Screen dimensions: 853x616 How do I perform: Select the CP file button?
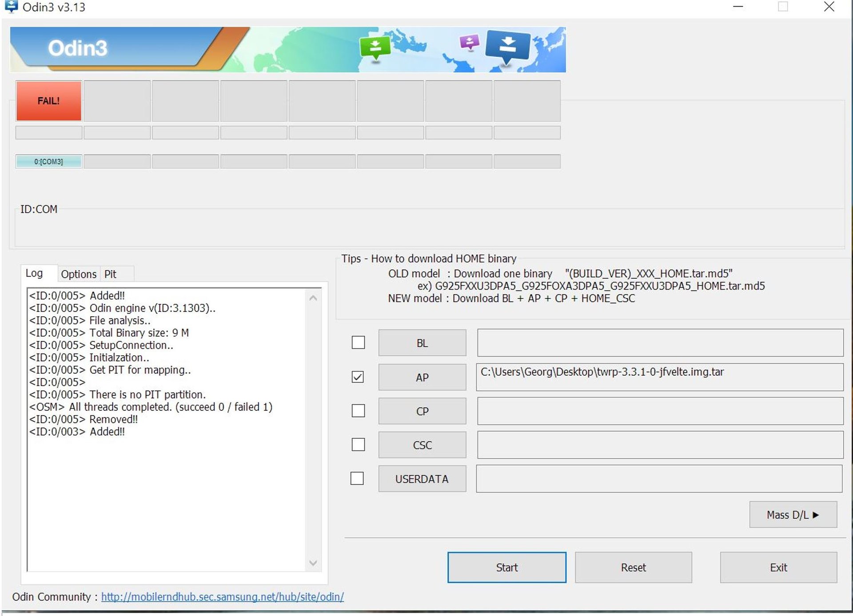(x=422, y=411)
